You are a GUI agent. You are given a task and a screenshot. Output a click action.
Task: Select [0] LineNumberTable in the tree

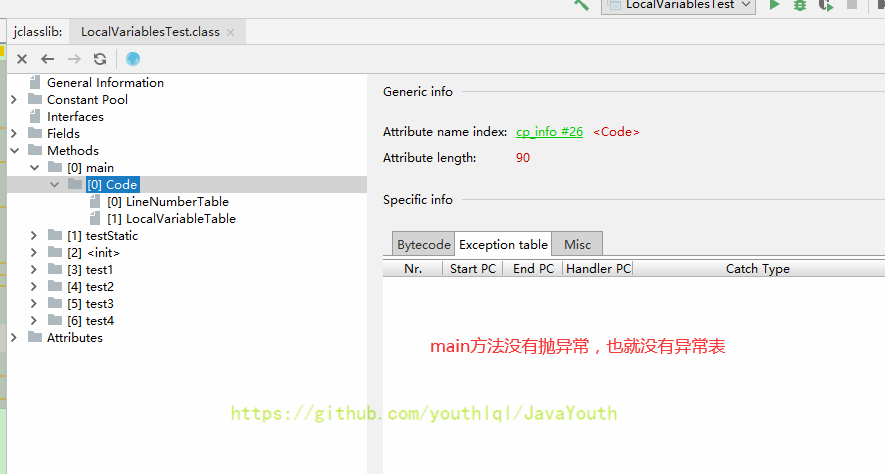point(168,201)
